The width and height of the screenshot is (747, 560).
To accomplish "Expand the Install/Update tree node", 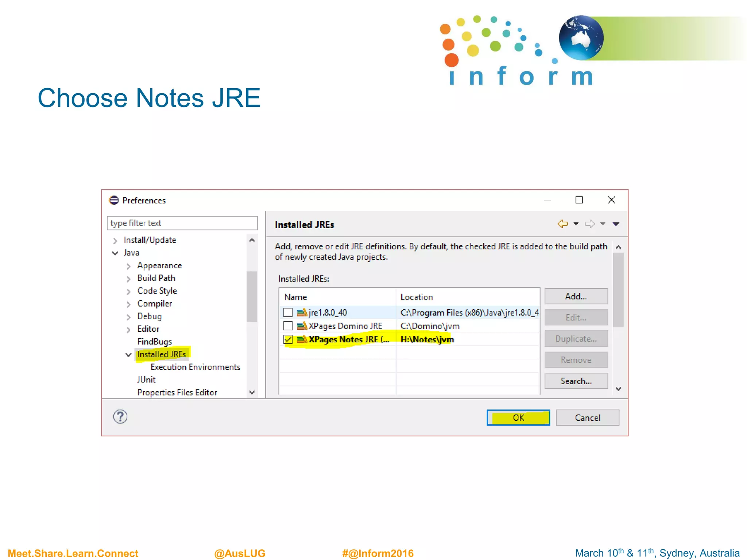I will [115, 240].
